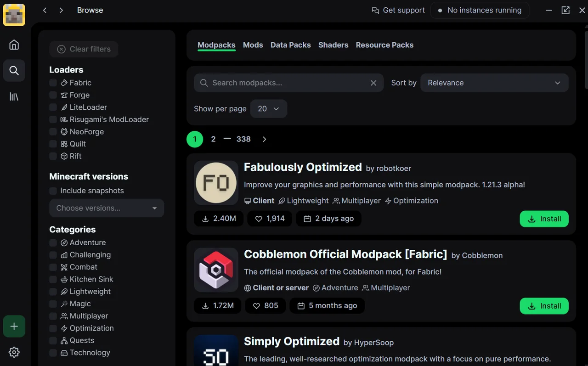
Task: Check the LiteLoader filter
Action: [53, 107]
